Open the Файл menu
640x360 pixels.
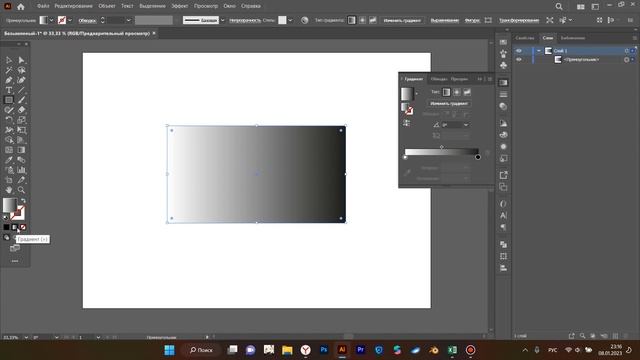click(43, 6)
